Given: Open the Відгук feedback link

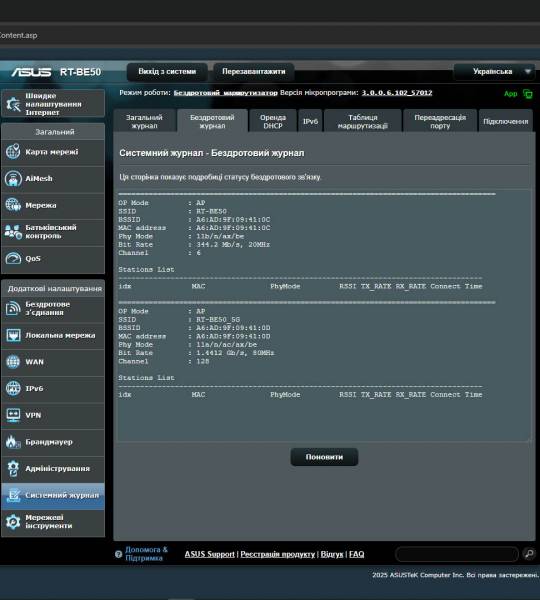Looking at the screenshot, I should pyautogui.click(x=332, y=554).
